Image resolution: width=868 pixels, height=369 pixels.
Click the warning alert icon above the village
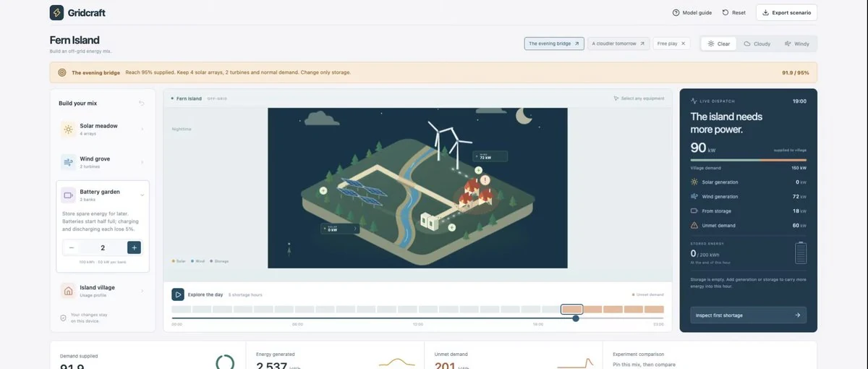(x=485, y=179)
